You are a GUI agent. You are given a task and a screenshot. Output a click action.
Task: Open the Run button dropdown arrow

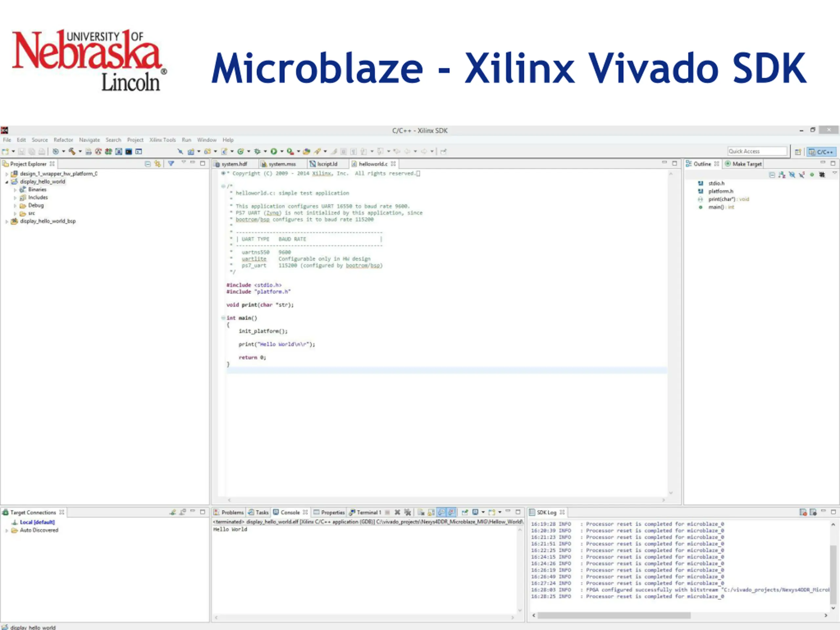pyautogui.click(x=282, y=152)
